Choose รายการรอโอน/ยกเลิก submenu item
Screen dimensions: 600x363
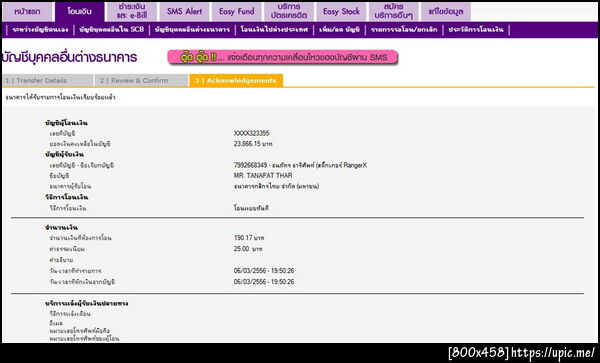point(404,30)
